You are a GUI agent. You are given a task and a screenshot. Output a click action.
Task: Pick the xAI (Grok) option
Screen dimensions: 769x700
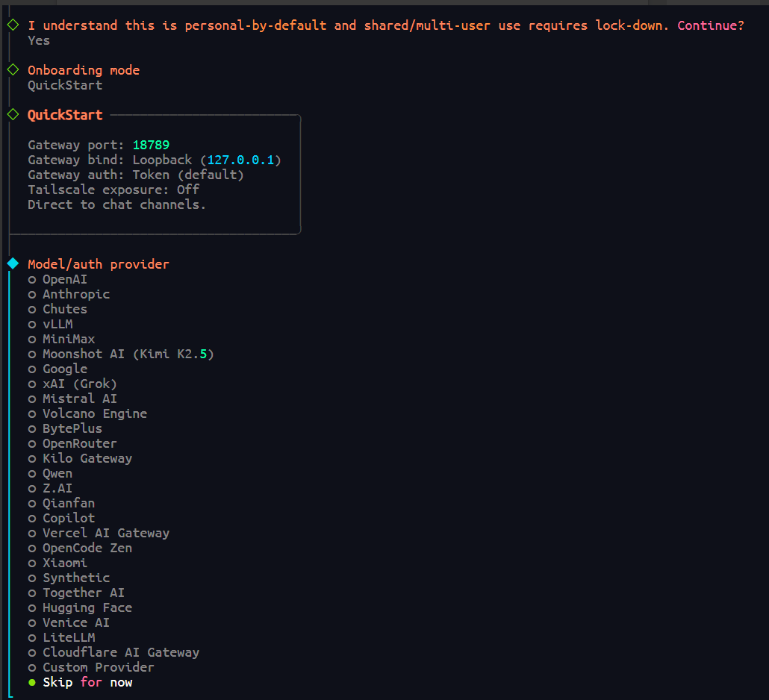tap(72, 384)
